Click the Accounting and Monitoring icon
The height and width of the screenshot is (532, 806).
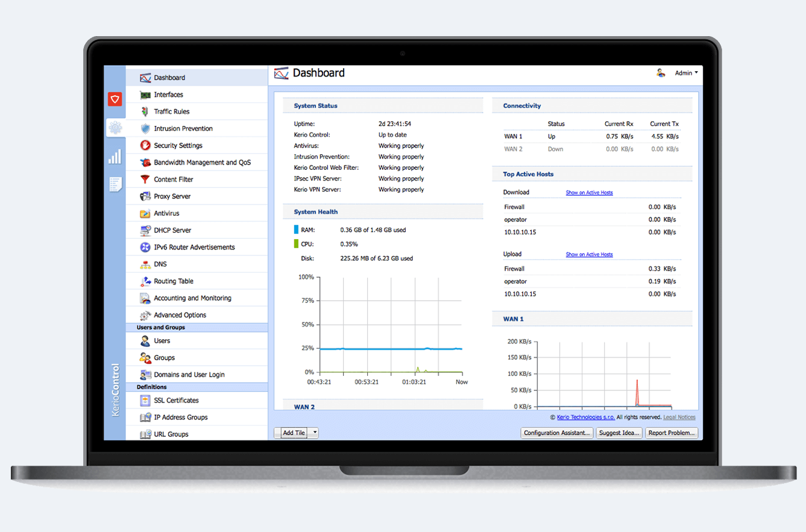click(x=145, y=298)
